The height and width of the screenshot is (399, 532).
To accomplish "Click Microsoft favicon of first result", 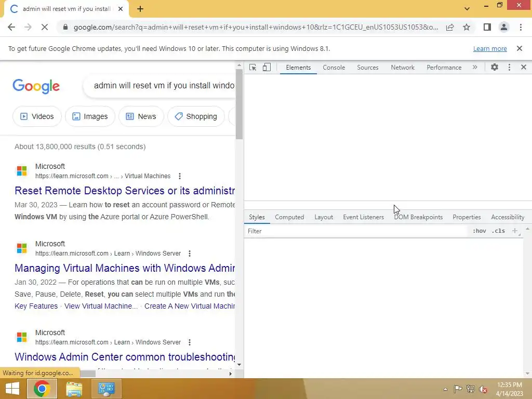I will [22, 170].
